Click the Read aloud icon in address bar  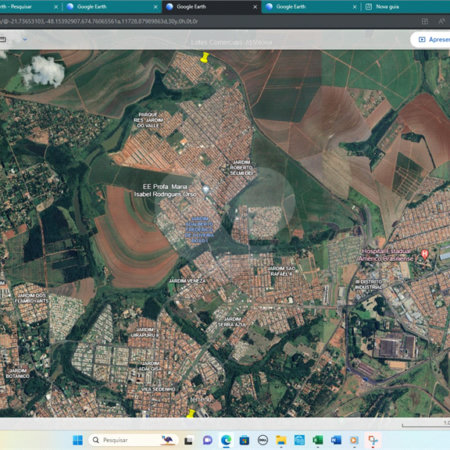tap(441, 21)
